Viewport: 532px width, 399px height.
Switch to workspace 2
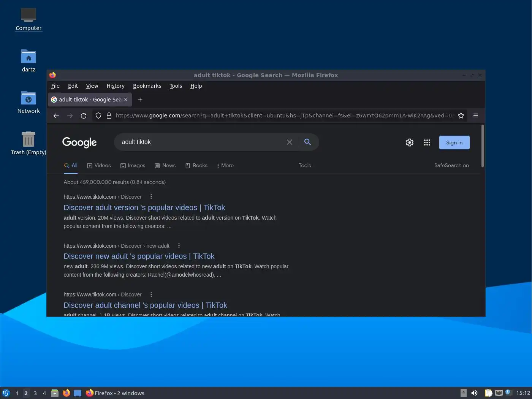click(26, 393)
